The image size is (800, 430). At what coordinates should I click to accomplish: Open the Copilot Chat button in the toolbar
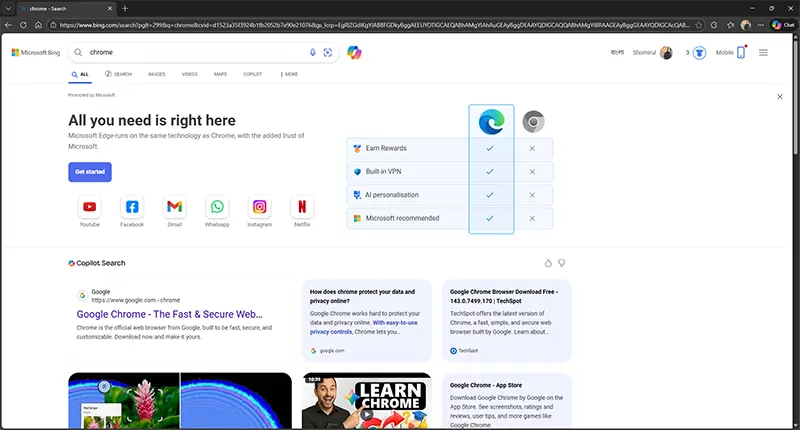(783, 24)
